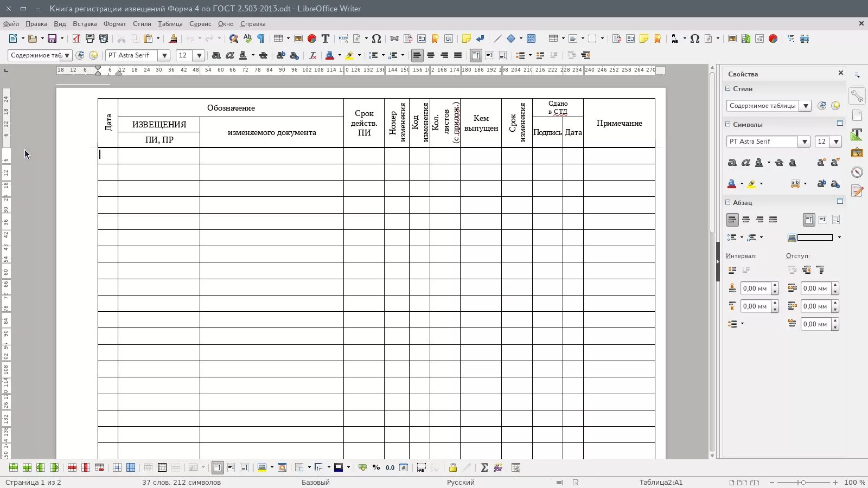868x488 pixels.
Task: Open the sidebar style dropdown Содержимое таблицы
Action: tap(806, 106)
